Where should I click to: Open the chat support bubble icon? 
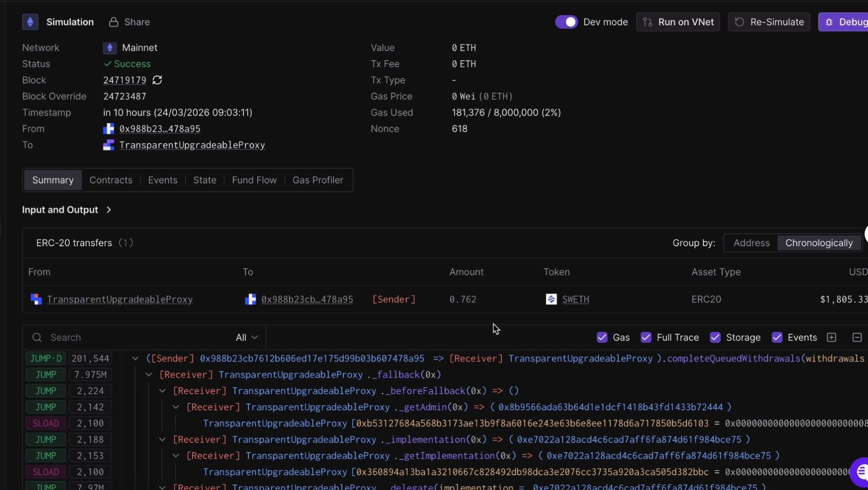tap(860, 472)
